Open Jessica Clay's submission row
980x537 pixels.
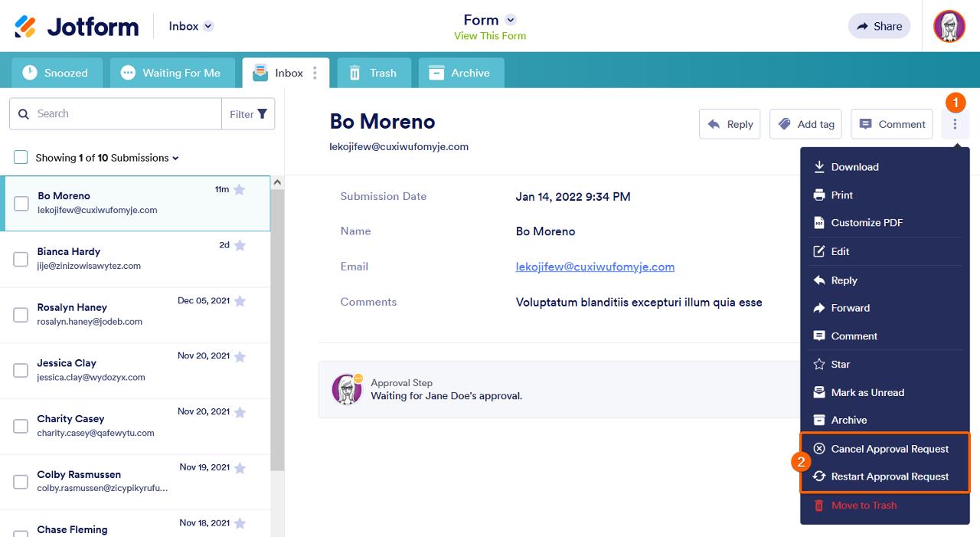point(136,371)
